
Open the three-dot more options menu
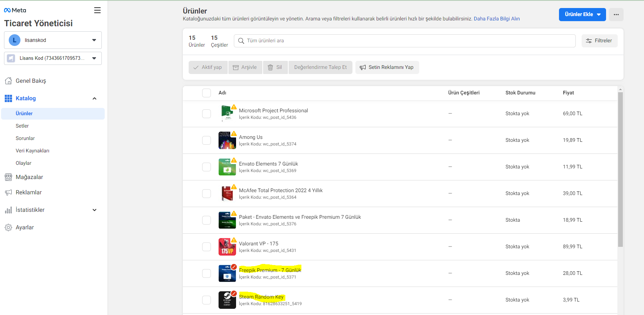[616, 15]
